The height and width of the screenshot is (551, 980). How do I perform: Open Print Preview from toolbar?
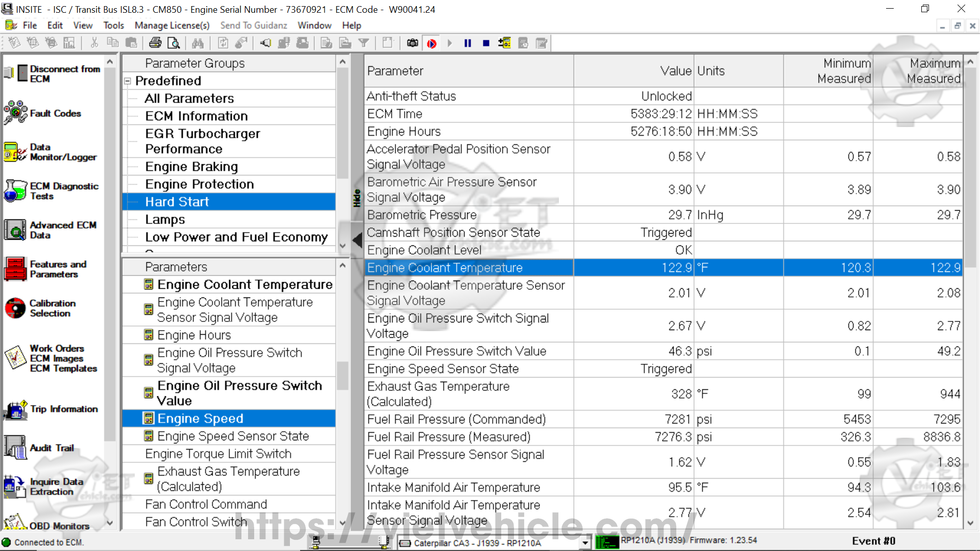(174, 43)
